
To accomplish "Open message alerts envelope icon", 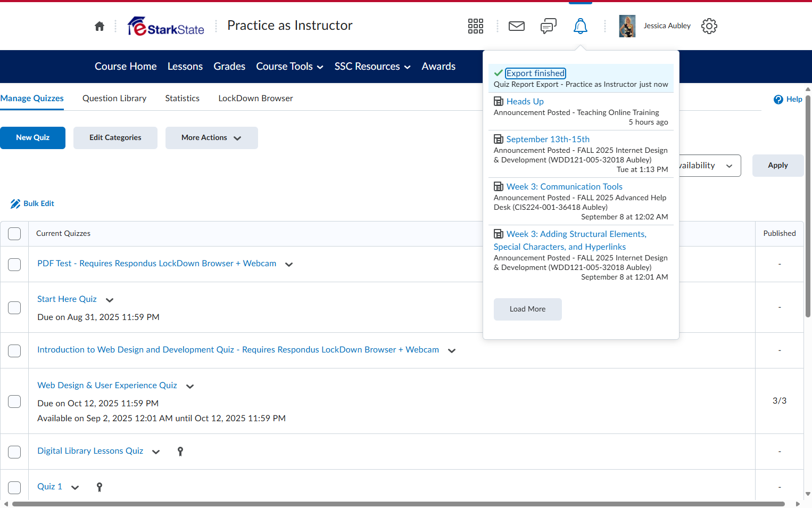I will tap(517, 26).
